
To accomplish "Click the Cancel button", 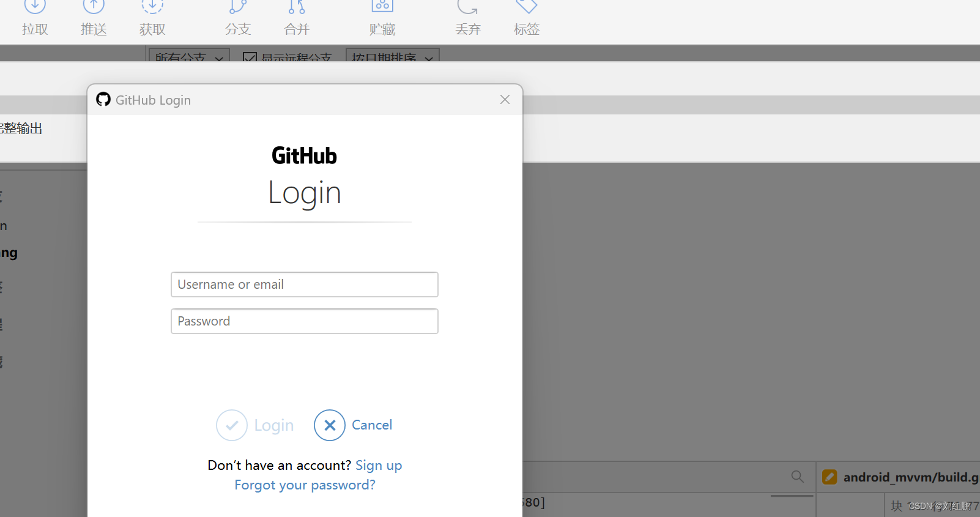I will click(x=353, y=425).
